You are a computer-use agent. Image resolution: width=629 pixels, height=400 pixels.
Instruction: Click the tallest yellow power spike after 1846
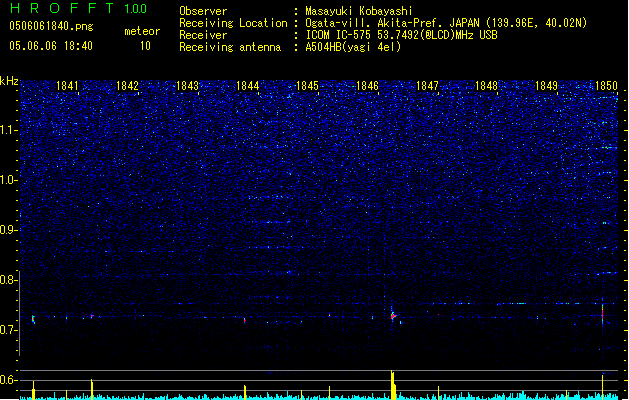click(394, 385)
